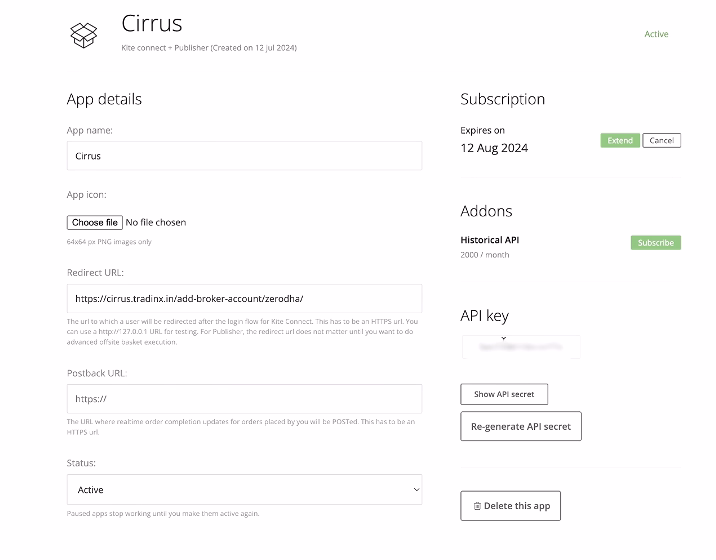Viewport: 716px width, 560px height.
Task: Click the 12 Aug 2024 expiry date
Action: [x=494, y=148]
